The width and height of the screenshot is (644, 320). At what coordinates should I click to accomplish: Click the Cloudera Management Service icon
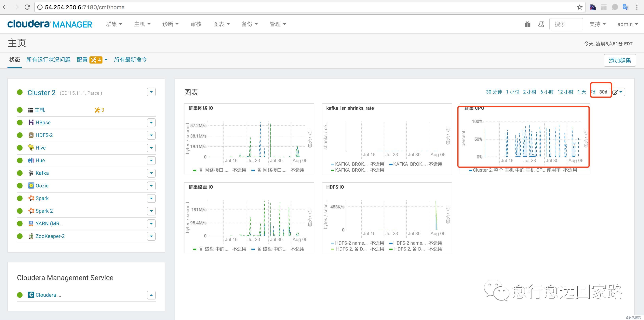[x=31, y=295]
